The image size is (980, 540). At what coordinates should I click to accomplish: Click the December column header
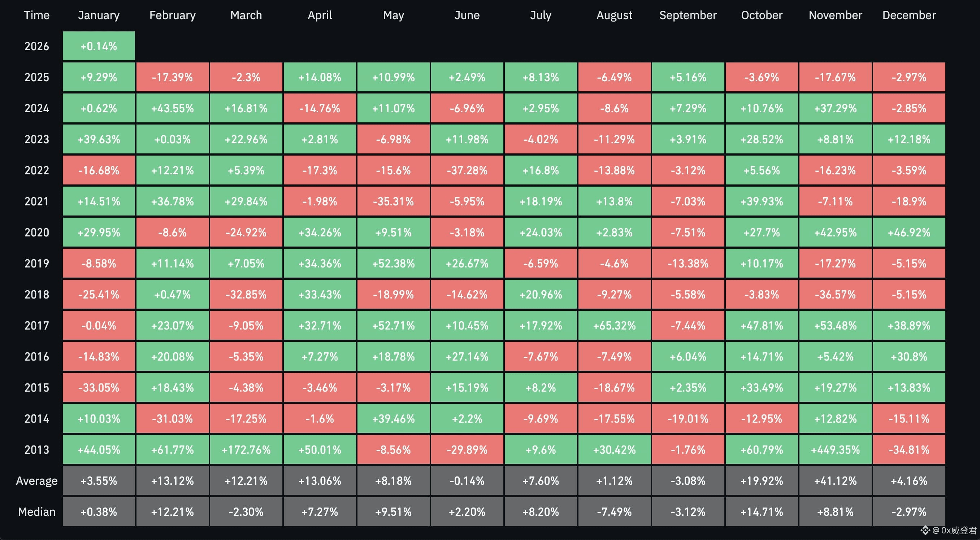pos(909,15)
